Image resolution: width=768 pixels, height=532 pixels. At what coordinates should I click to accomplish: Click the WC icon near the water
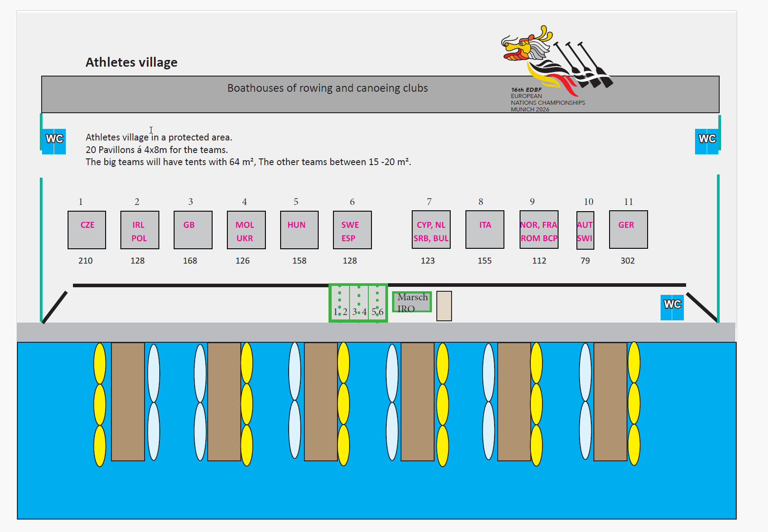click(672, 307)
